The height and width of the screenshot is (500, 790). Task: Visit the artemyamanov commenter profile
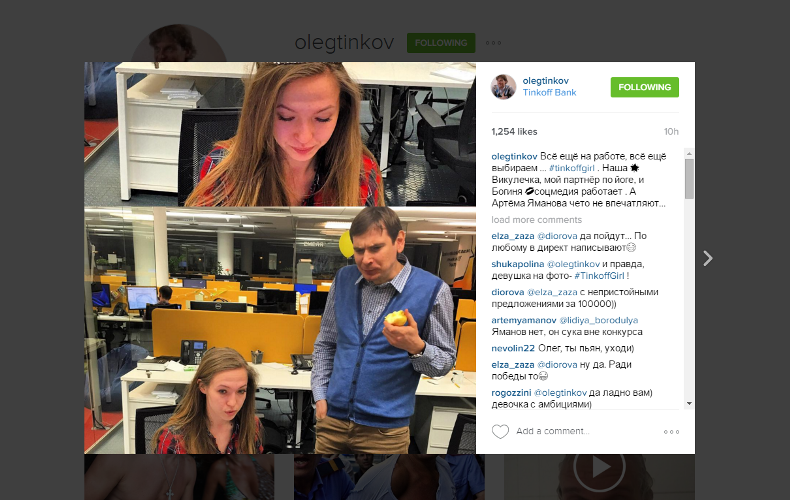click(523, 320)
